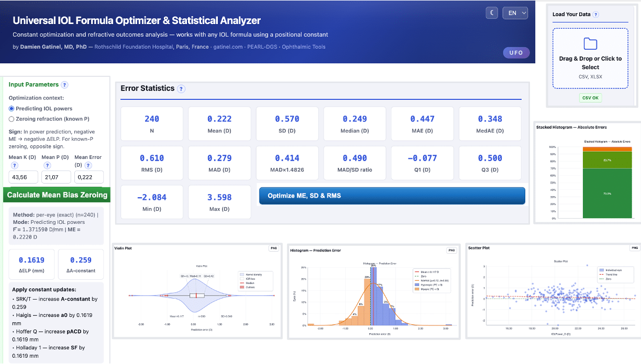Open the PEARL-DGS link
Image resolution: width=641 pixels, height=364 pixels.
click(263, 47)
